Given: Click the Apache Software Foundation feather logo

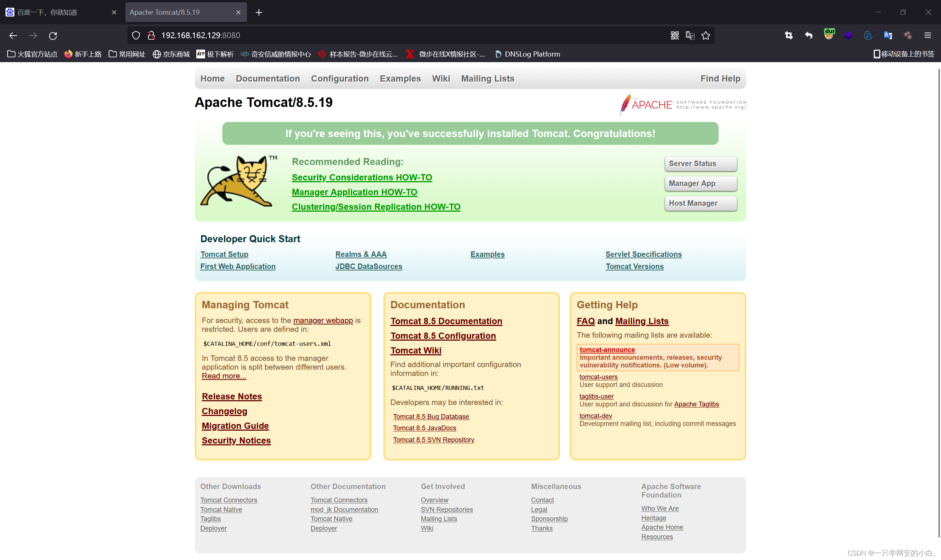Looking at the screenshot, I should point(626,104).
